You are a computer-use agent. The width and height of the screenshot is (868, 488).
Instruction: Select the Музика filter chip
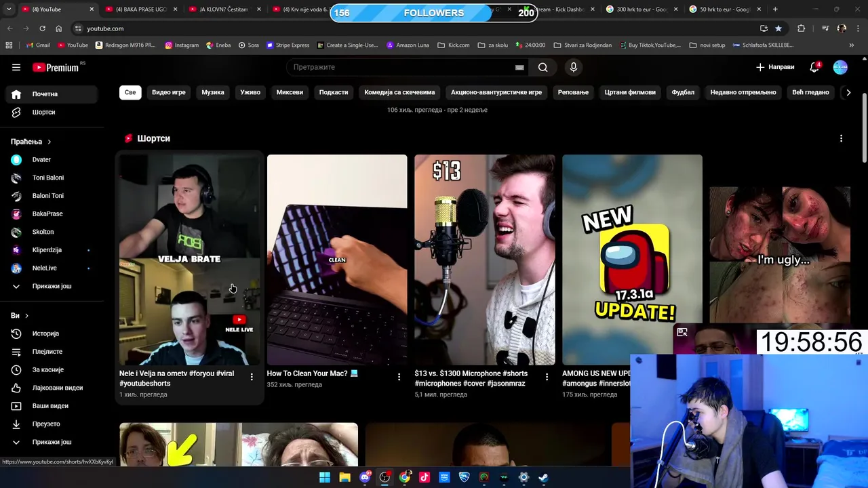(x=213, y=92)
